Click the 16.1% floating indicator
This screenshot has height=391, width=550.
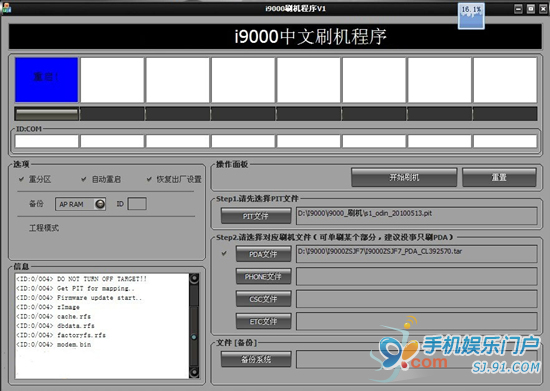(x=471, y=16)
